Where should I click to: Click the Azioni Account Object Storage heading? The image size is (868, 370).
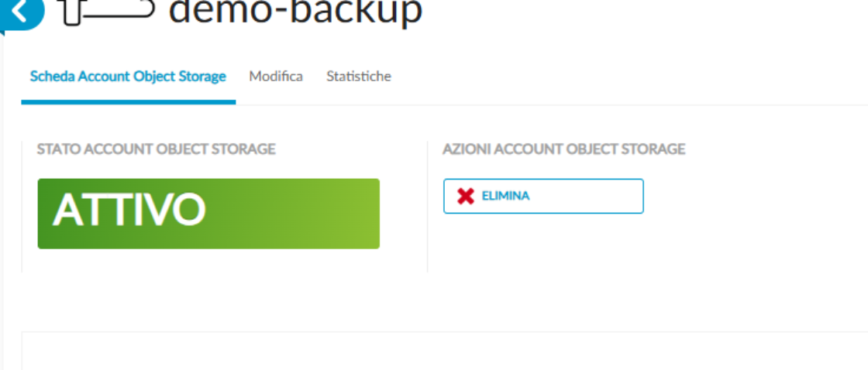[x=563, y=149]
